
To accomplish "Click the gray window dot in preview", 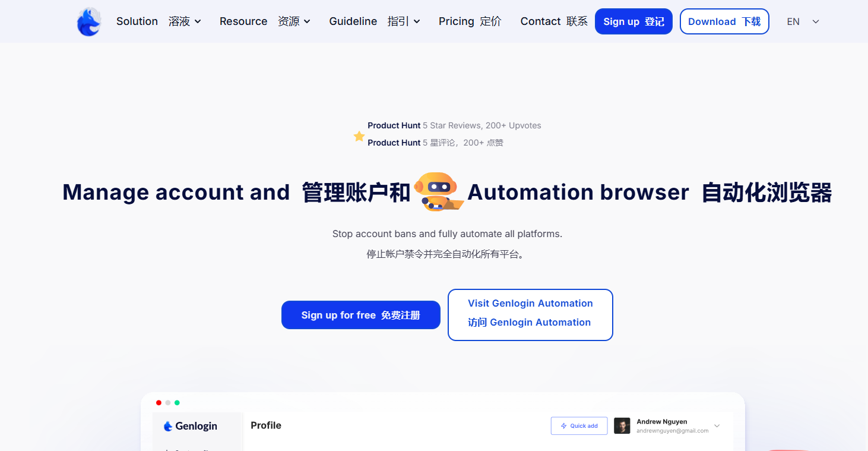I will [x=168, y=403].
